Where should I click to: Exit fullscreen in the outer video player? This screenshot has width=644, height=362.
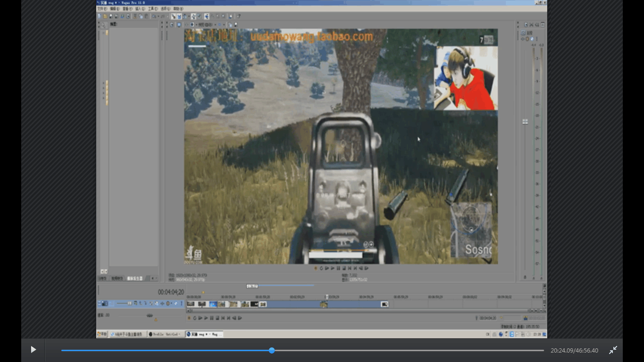613,350
